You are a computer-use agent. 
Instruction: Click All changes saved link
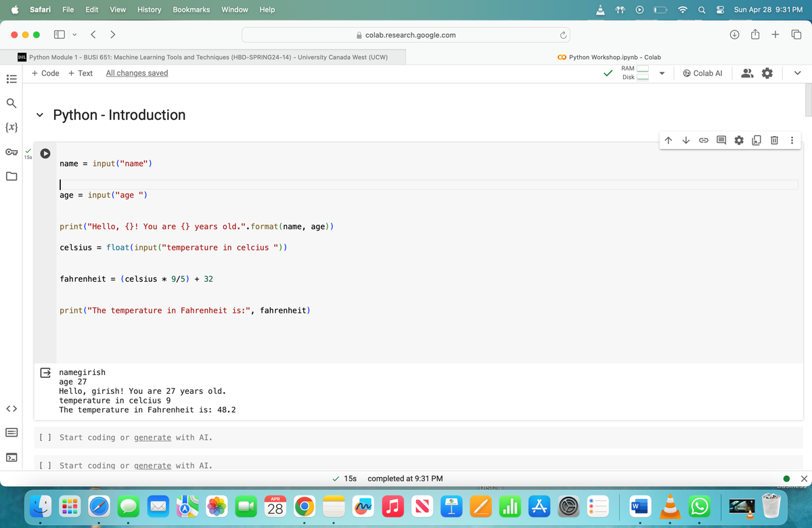137,73
